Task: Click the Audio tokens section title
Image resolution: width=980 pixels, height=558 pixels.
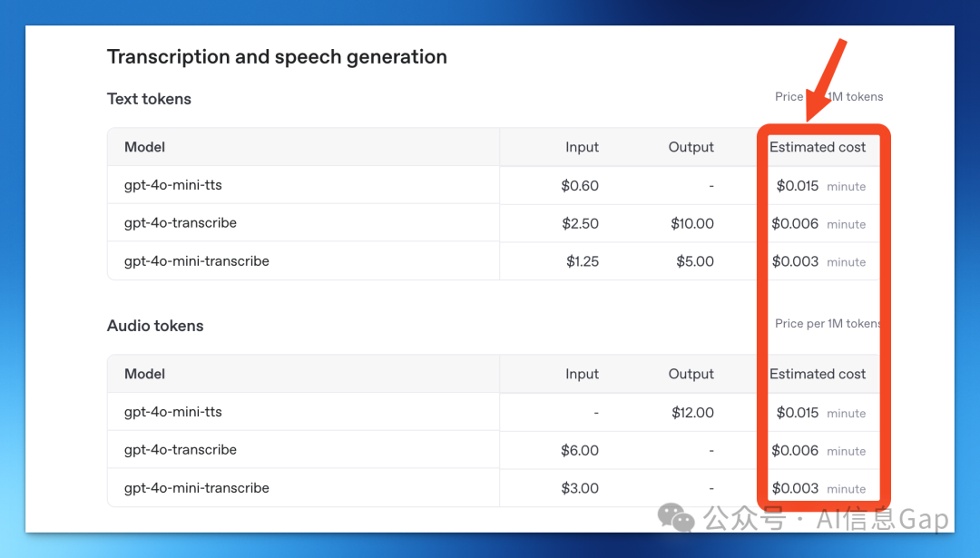Action: tap(155, 326)
